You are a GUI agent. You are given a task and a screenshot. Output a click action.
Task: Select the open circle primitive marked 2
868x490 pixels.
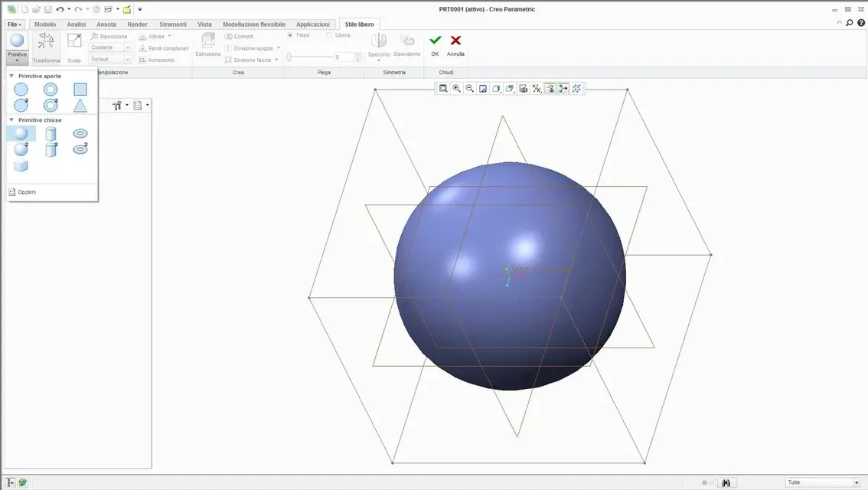tap(21, 105)
